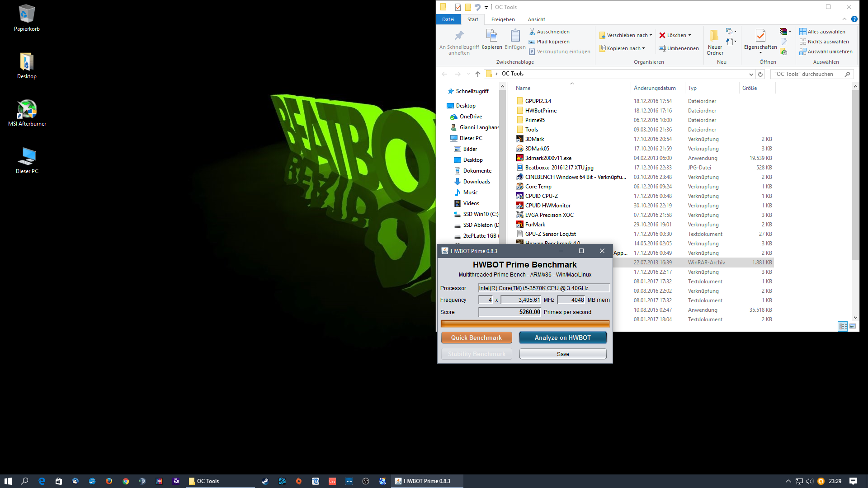Image resolution: width=868 pixels, height=488 pixels.
Task: Click the Processor name field
Action: 544,288
